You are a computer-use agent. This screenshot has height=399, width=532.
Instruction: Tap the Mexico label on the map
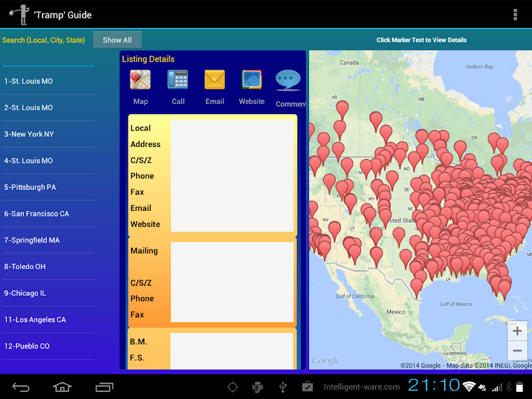[x=396, y=312]
